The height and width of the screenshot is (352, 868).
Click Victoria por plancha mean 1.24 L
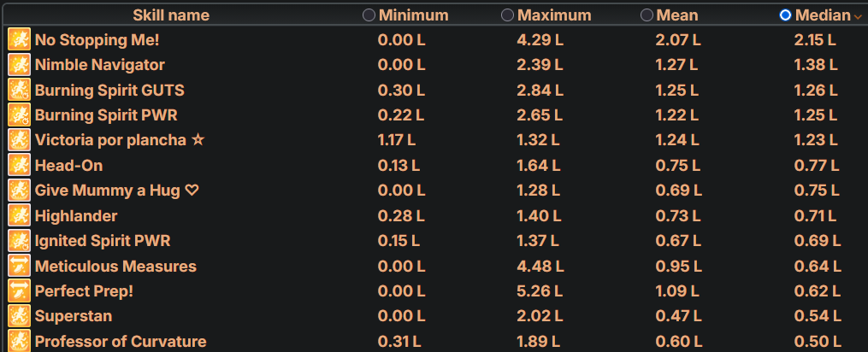[x=677, y=140]
